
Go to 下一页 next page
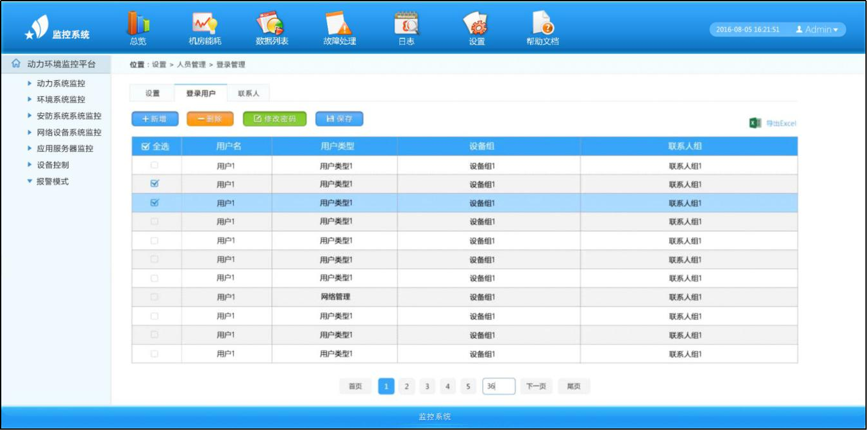536,386
